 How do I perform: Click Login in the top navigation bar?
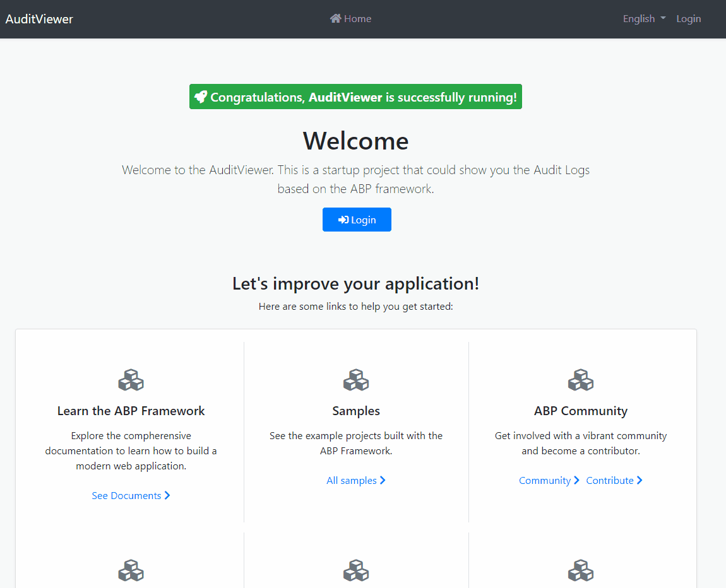(689, 18)
